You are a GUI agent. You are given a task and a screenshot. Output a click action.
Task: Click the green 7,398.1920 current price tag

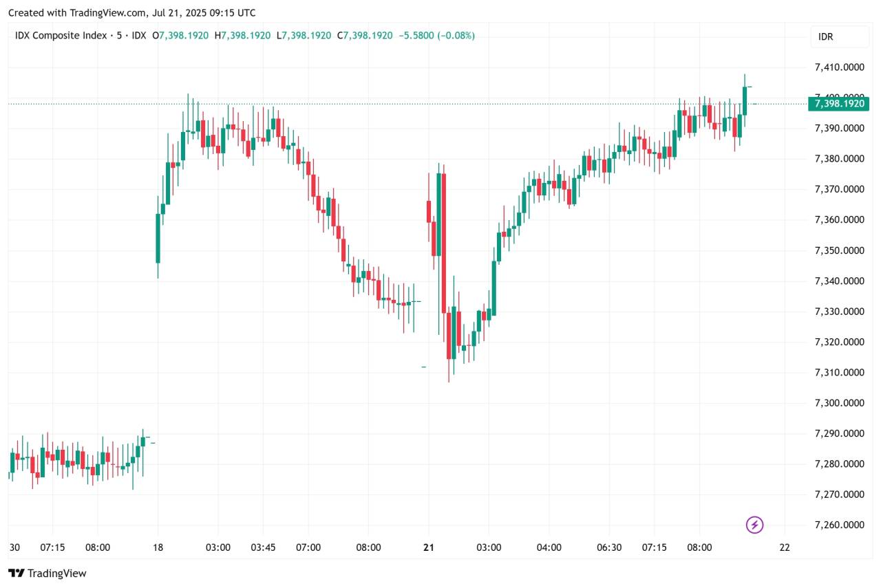point(839,104)
